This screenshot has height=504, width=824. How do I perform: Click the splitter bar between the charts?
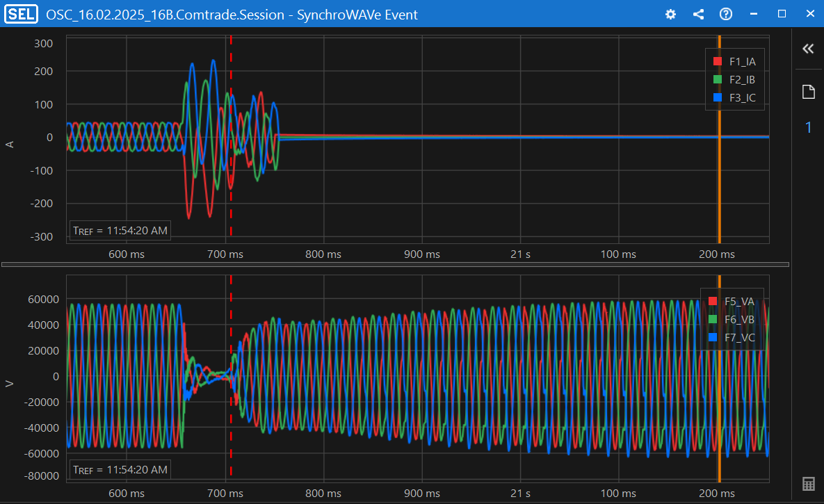point(395,264)
